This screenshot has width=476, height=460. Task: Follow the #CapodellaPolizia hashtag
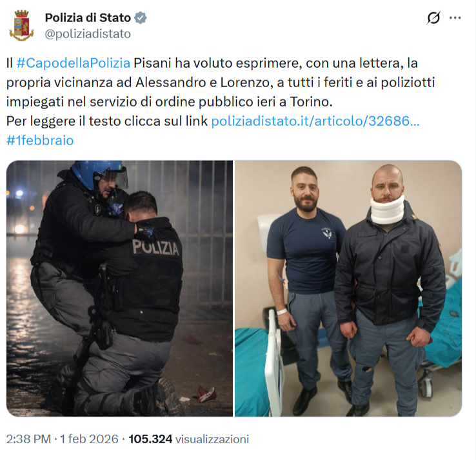(x=73, y=63)
